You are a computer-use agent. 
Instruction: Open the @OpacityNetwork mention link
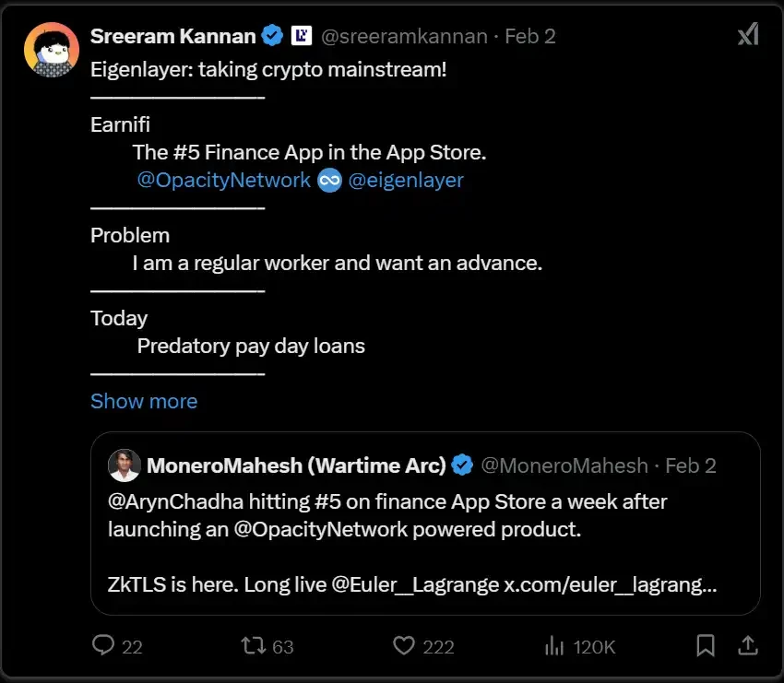pos(223,180)
